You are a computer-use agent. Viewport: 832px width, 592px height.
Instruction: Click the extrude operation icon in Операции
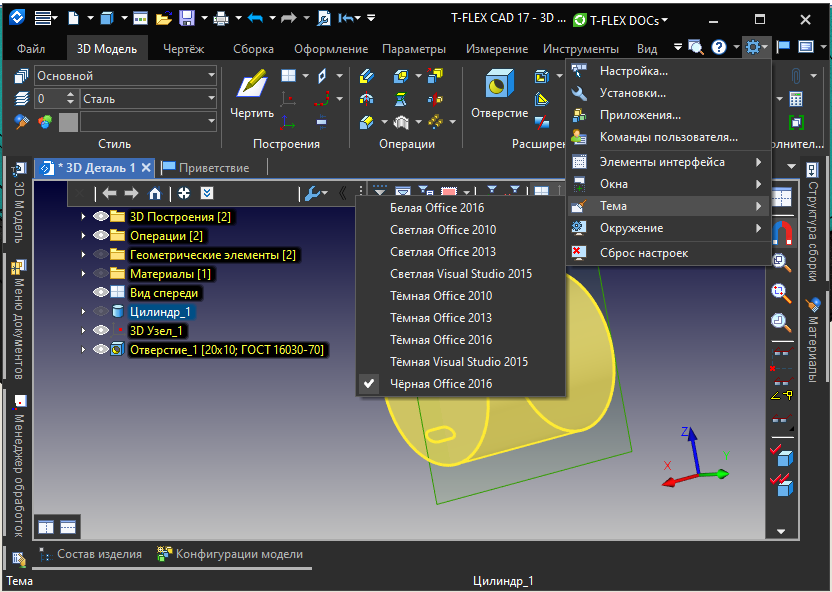[367, 76]
